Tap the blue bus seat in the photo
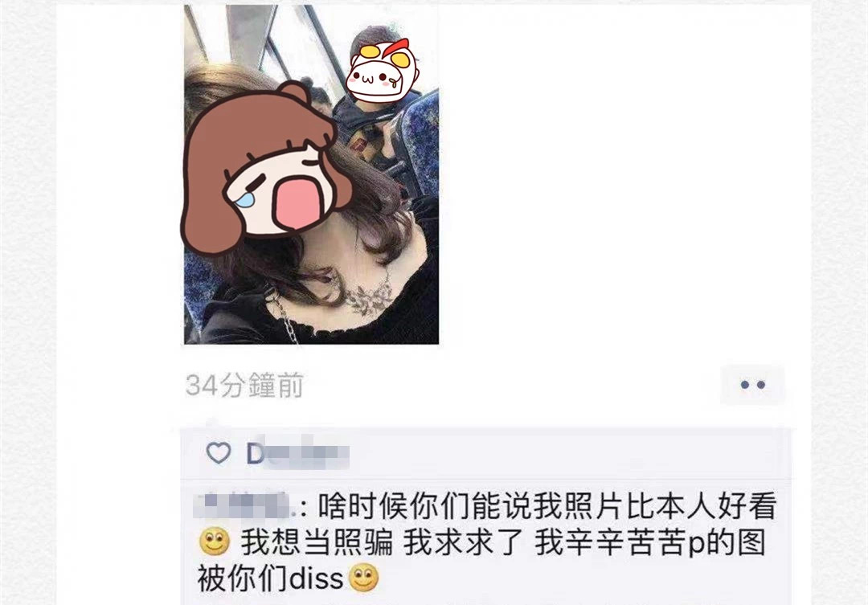The width and height of the screenshot is (868, 605). pos(419,144)
